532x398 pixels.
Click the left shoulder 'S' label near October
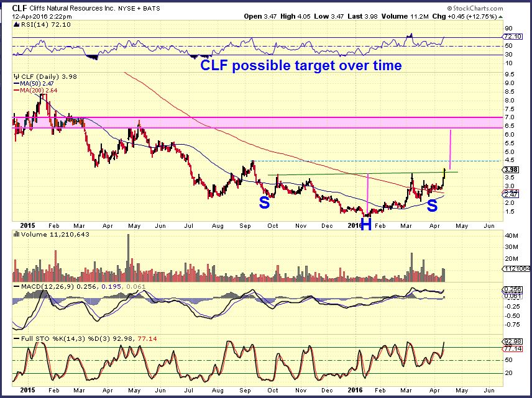click(x=264, y=202)
